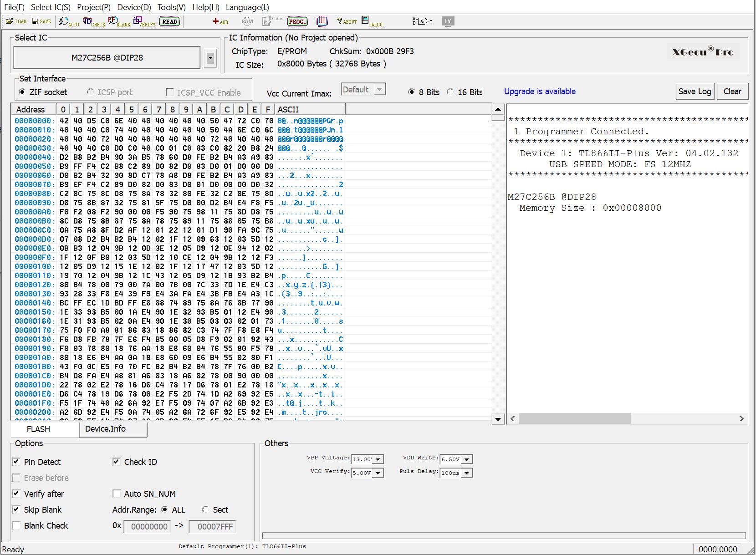Image resolution: width=756 pixels, height=555 pixels.
Task: Uncheck the Pin Detect checkbox
Action: coord(17,462)
